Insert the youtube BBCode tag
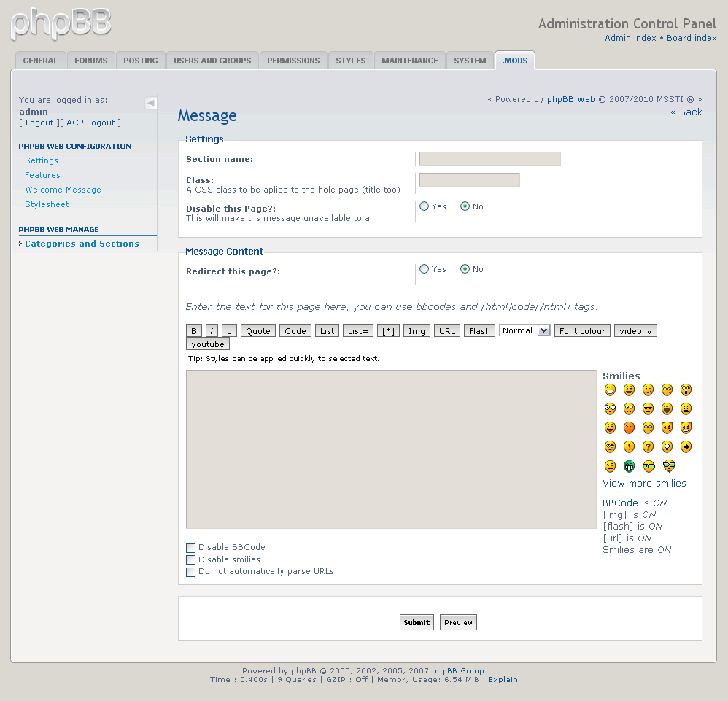Viewport: 728px width, 701px height. pyautogui.click(x=208, y=344)
